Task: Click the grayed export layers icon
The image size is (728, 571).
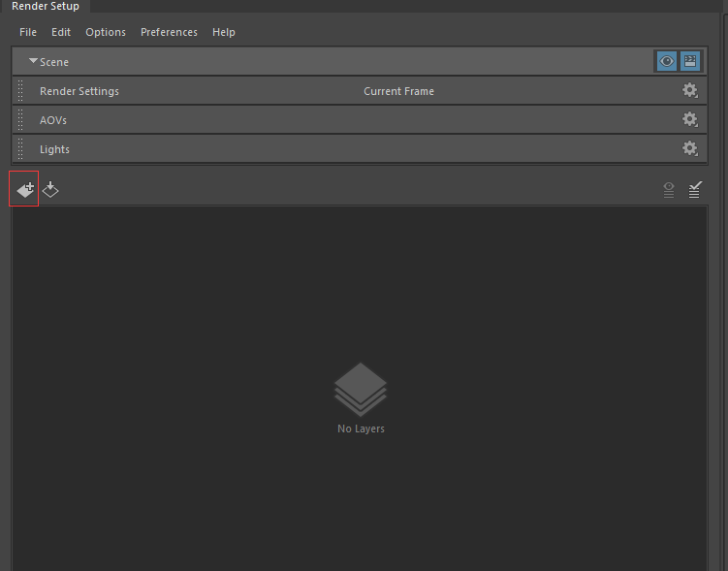Action: pyautogui.click(x=669, y=190)
